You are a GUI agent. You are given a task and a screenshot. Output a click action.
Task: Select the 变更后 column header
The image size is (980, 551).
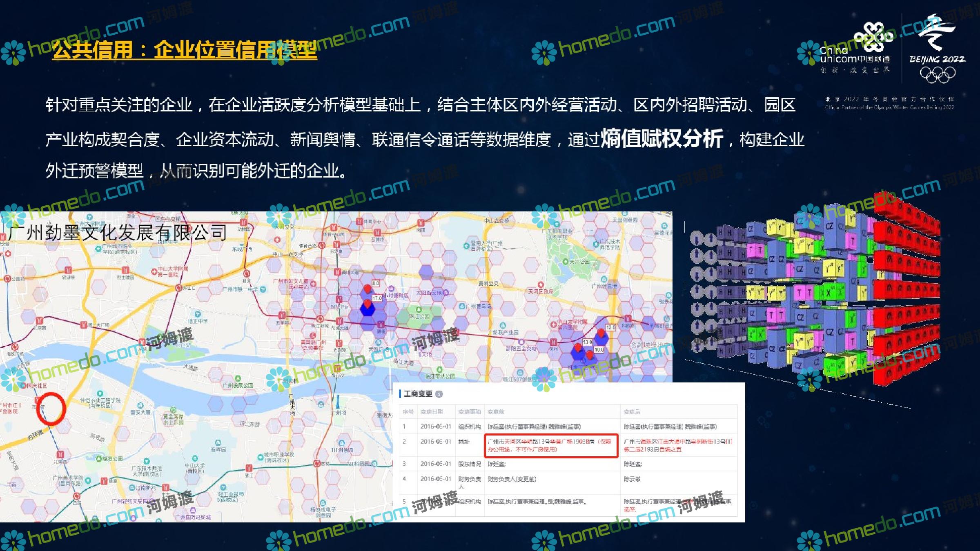632,412
